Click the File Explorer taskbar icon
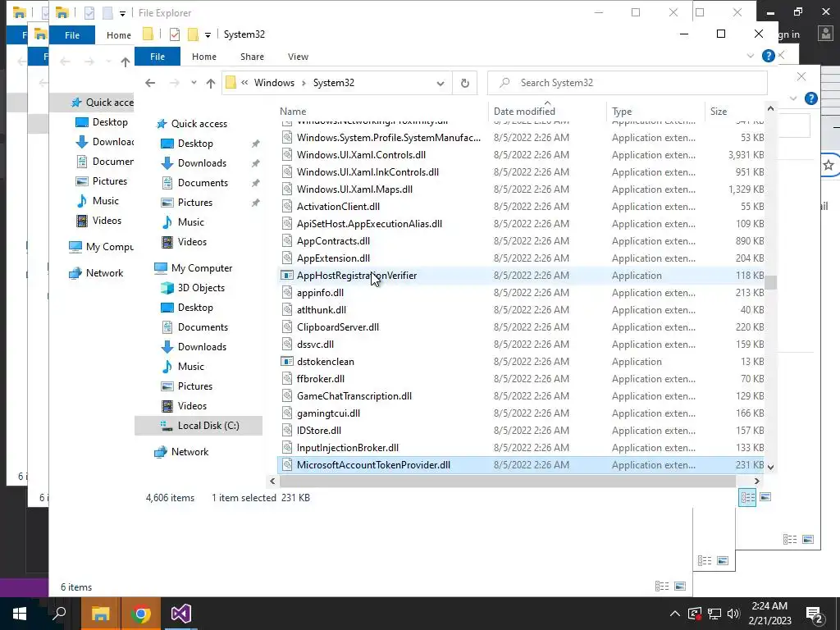Image resolution: width=840 pixels, height=630 pixels. (100, 614)
